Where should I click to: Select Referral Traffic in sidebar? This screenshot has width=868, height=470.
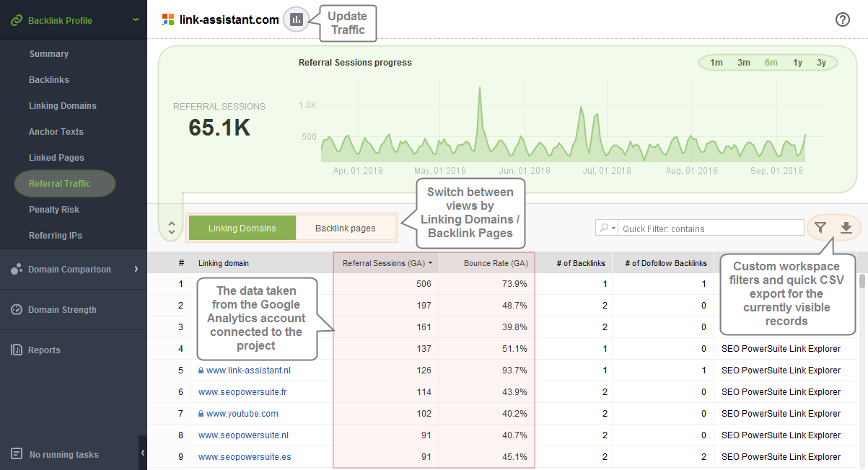coord(65,183)
